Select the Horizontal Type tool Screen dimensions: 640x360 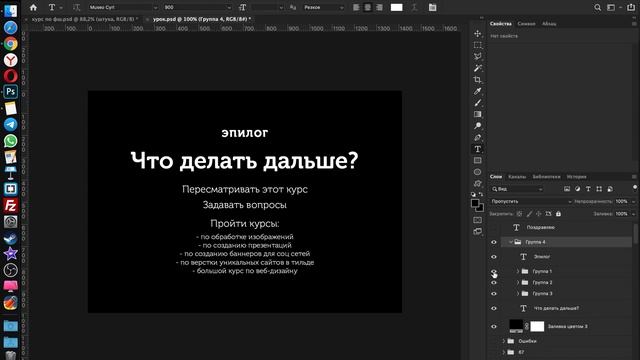(478, 149)
